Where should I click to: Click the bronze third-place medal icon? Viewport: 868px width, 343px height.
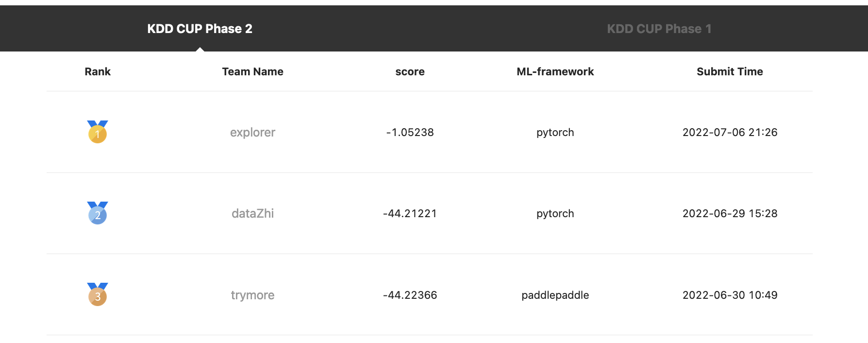98,294
